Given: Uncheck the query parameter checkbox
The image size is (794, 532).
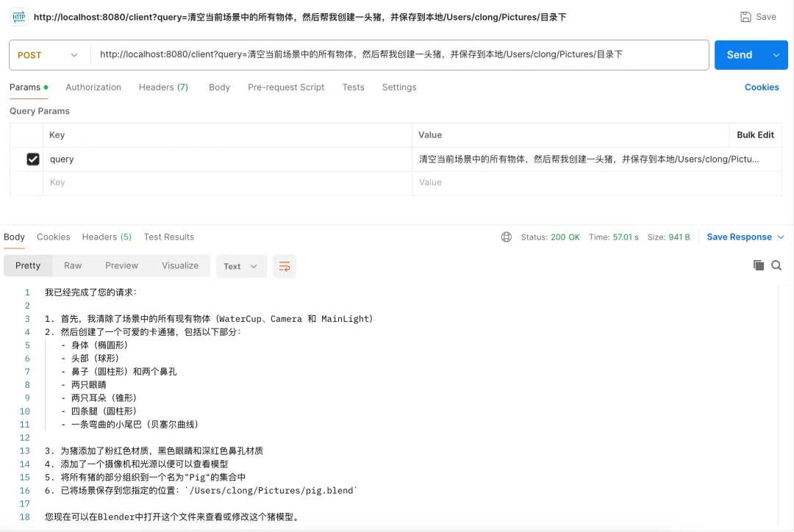Looking at the screenshot, I should pyautogui.click(x=33, y=159).
